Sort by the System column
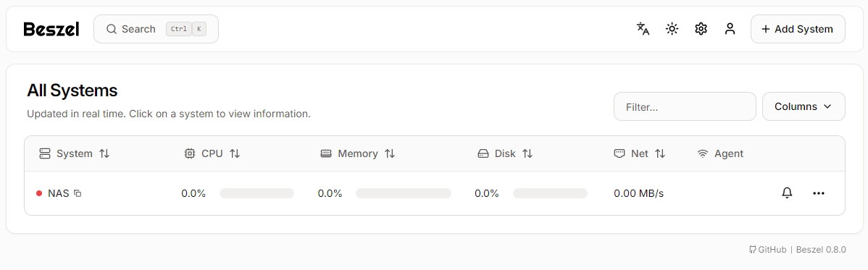This screenshot has height=270, width=868. click(74, 153)
